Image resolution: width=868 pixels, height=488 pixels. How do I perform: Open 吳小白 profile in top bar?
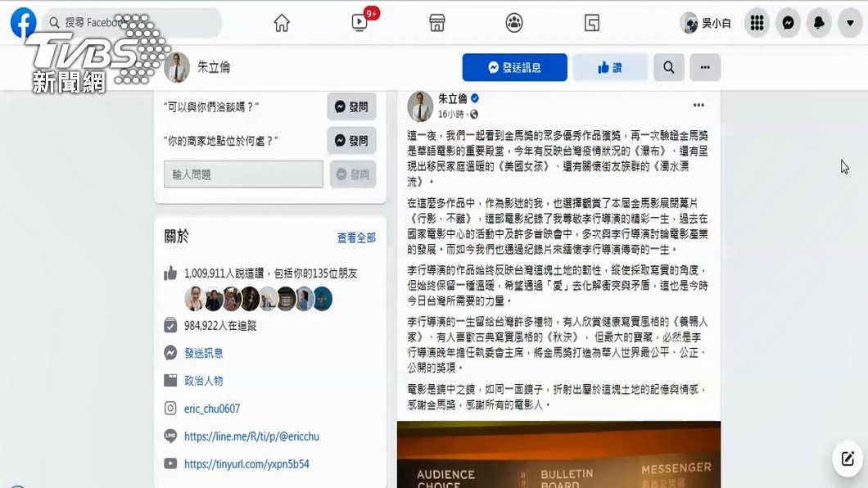point(706,23)
